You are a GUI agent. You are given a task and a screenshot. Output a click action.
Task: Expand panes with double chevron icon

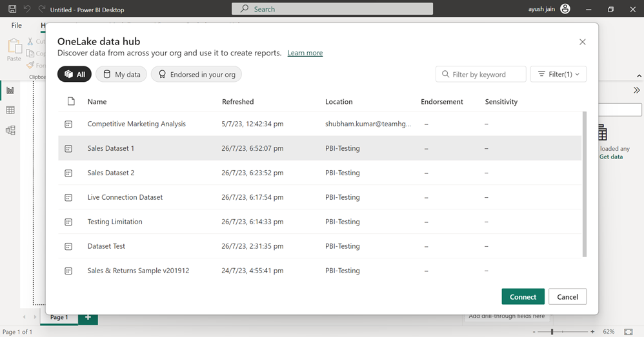637,90
